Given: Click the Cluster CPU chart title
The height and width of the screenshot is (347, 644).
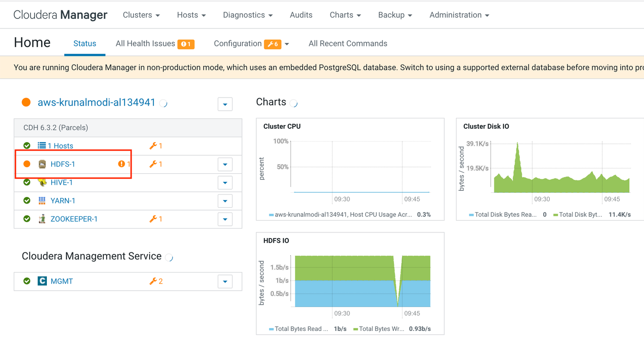Looking at the screenshot, I should click(x=282, y=126).
